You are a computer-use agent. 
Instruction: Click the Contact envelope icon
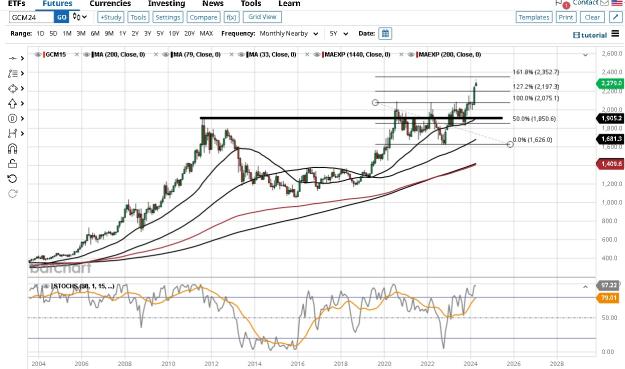click(604, 3)
